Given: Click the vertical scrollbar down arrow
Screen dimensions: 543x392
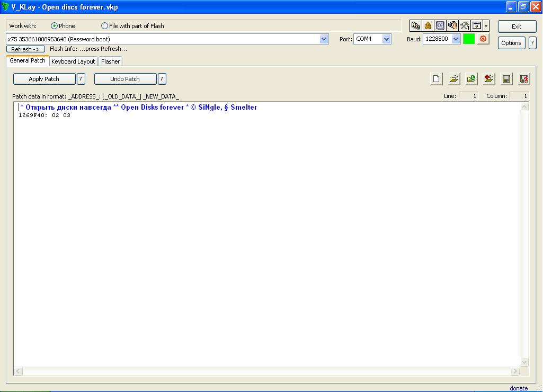Looking at the screenshot, I should (524, 362).
